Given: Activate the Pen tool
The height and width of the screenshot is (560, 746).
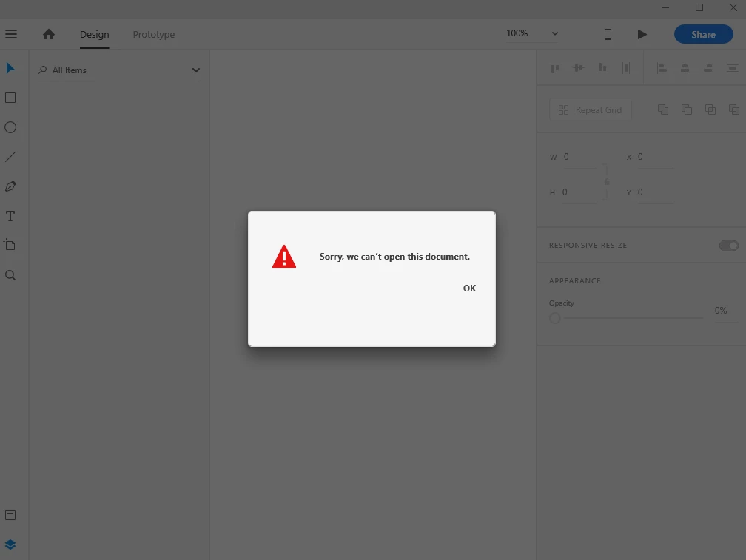Looking at the screenshot, I should [x=10, y=186].
